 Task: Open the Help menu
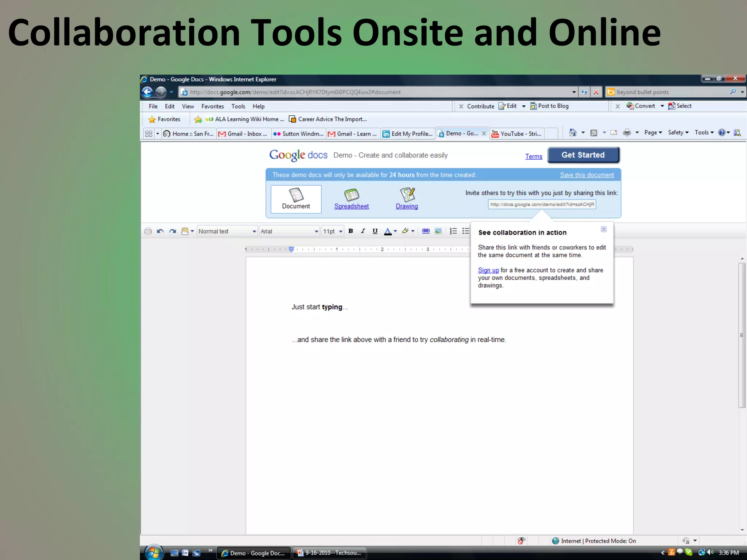pos(259,106)
